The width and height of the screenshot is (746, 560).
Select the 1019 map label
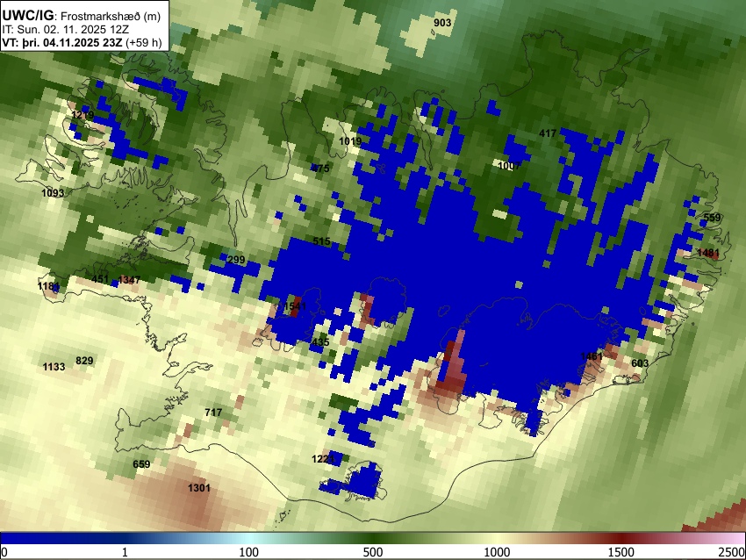point(350,140)
